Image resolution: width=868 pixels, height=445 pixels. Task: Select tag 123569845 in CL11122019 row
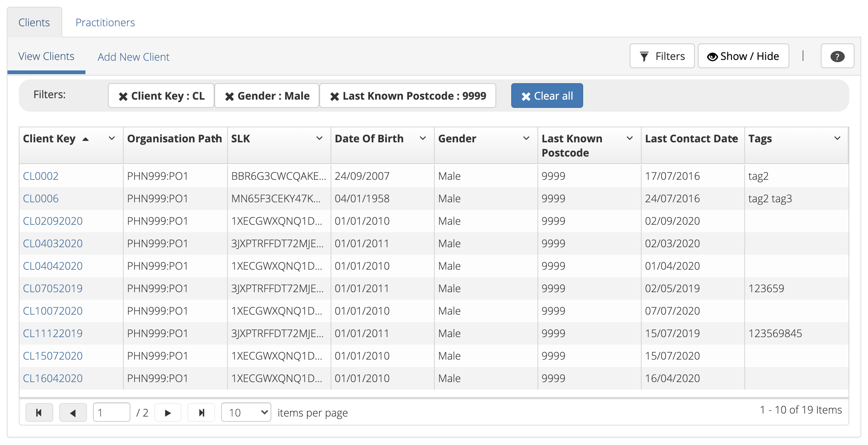click(x=775, y=333)
